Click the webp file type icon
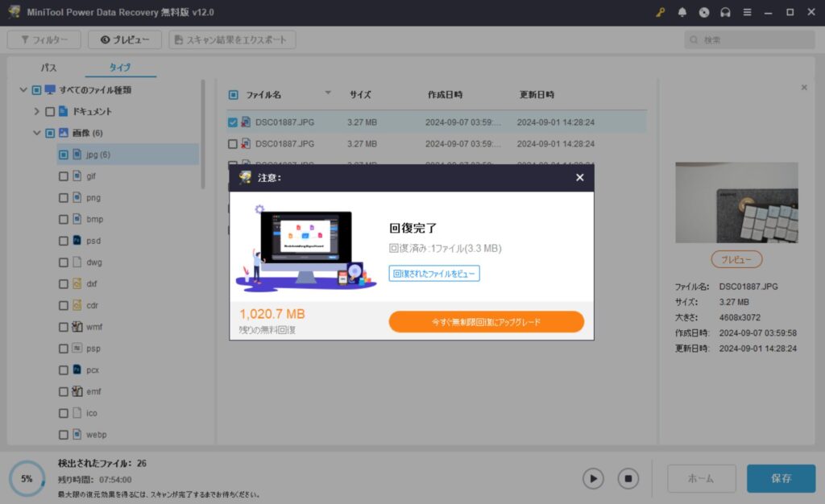Viewport: 825px width, 504px height. (77, 434)
